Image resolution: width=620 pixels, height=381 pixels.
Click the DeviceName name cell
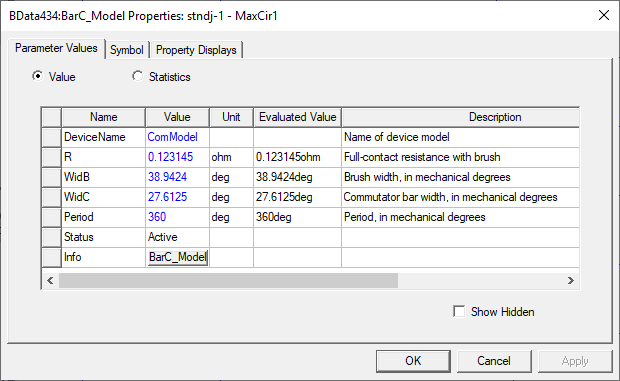104,137
